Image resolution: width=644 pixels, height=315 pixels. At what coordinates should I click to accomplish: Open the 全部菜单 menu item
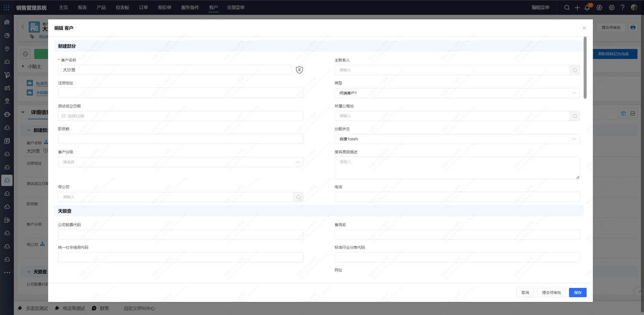coord(235,8)
